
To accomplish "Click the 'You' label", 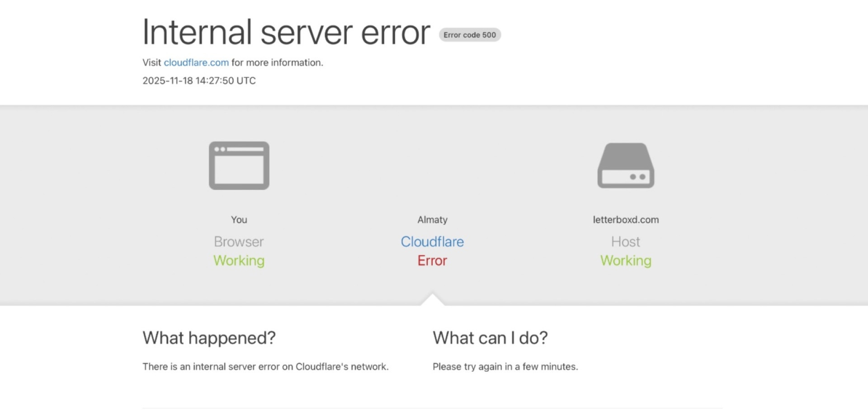I will 239,220.
